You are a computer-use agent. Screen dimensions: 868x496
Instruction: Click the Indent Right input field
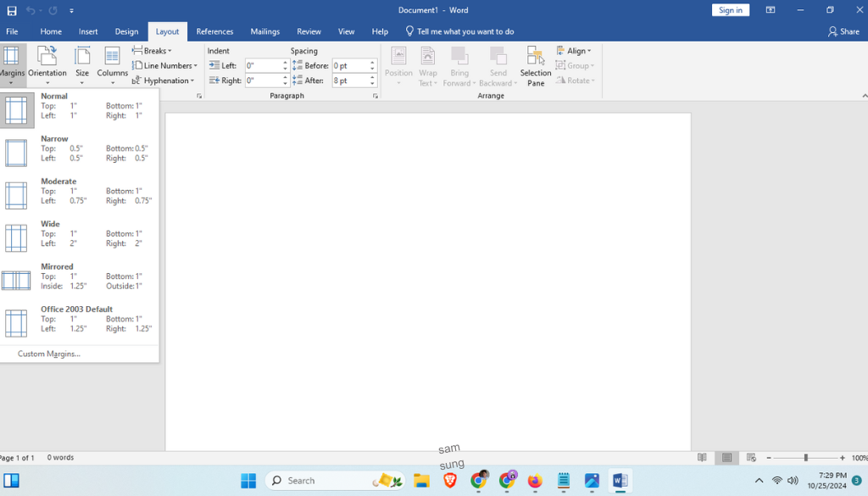coord(264,81)
